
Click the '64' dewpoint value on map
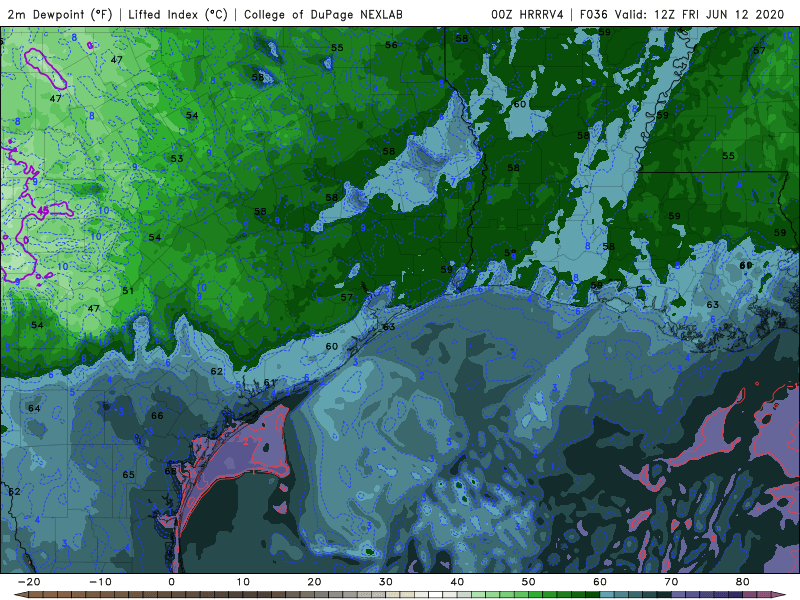click(x=34, y=408)
